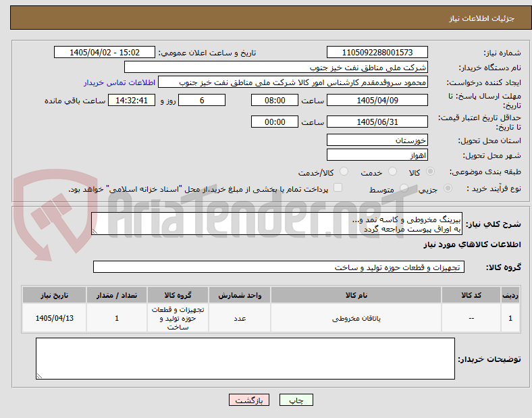Screen dimensions: 532x418
Task: Choose the جزیی purchase type radio
Action: click(x=448, y=188)
